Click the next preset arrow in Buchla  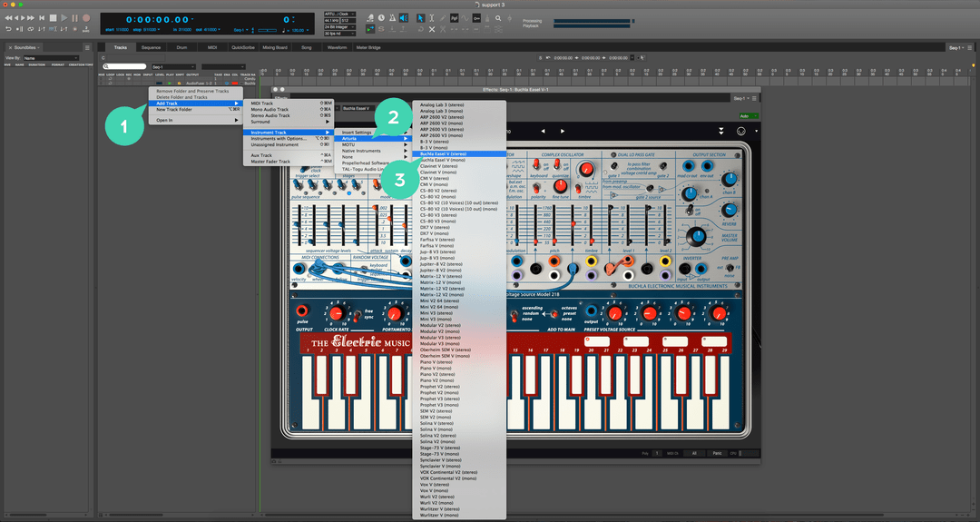coord(563,132)
